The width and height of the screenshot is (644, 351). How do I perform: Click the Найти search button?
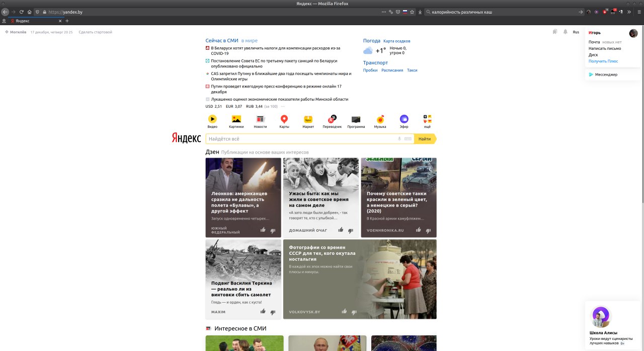(x=425, y=139)
